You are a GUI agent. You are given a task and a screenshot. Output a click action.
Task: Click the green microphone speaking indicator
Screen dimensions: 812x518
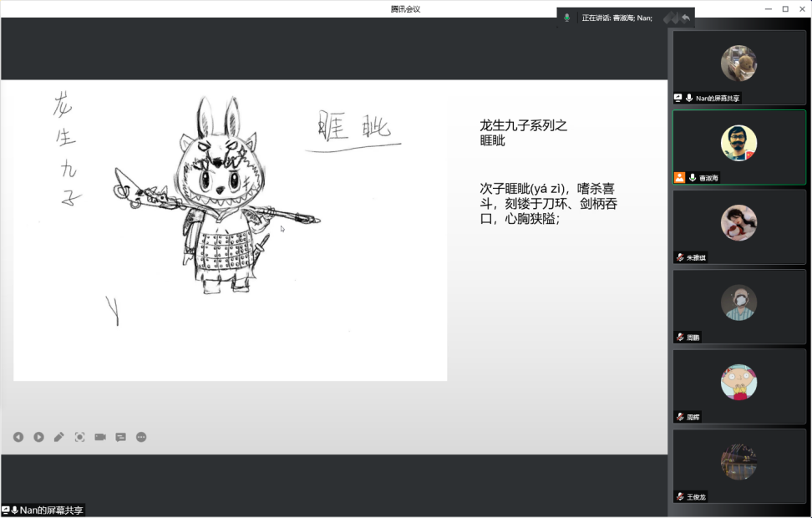tap(567, 18)
